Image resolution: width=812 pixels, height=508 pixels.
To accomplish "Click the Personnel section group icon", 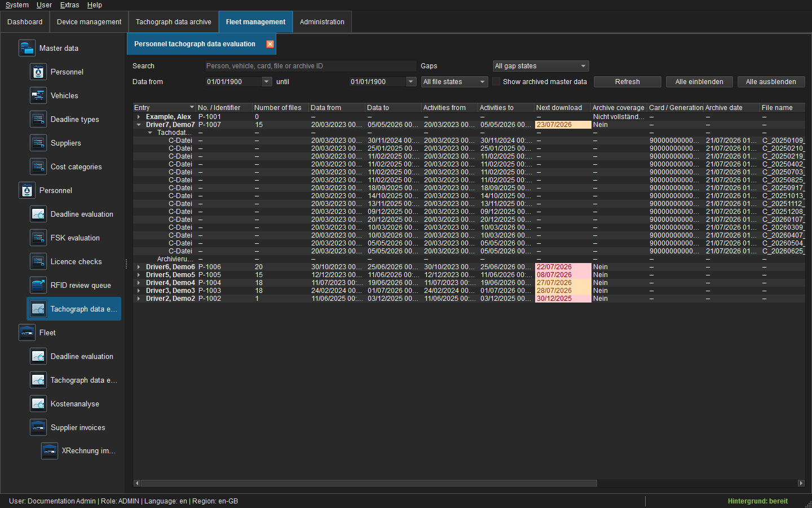I will 27,190.
